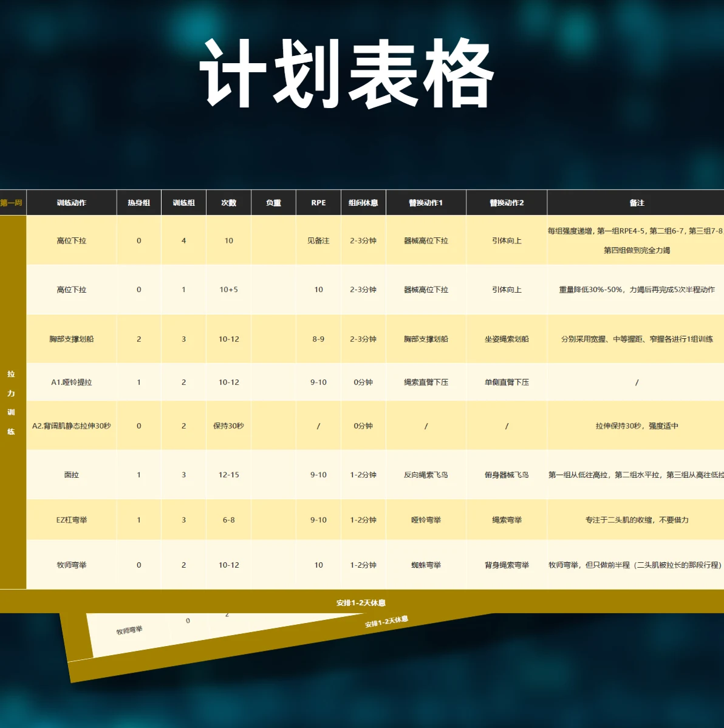Select the 哑铃弯举 cell

click(426, 520)
